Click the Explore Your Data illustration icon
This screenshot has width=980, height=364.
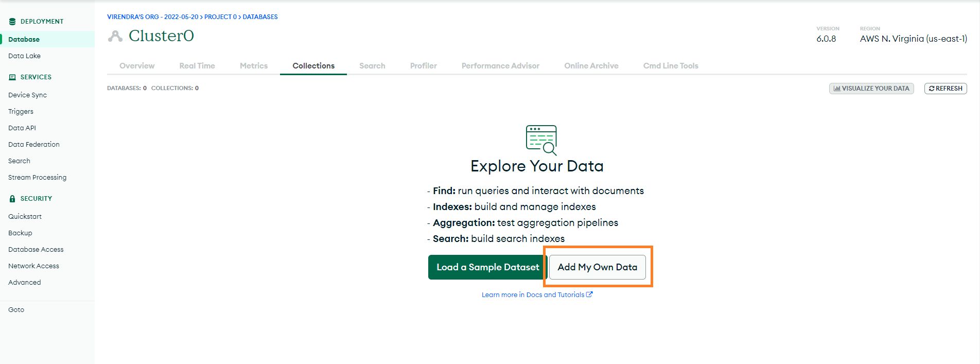tap(541, 140)
